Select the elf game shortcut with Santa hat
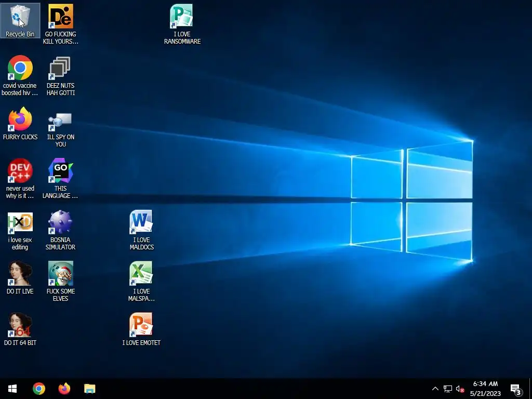Viewport: 532px width, 399px height. 61,281
